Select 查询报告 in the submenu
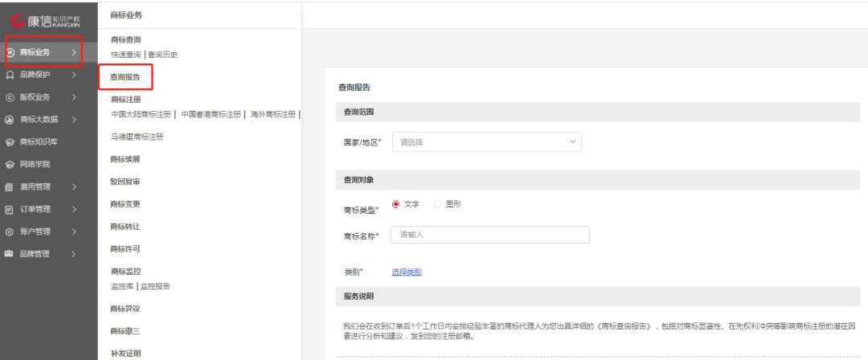The height and width of the screenshot is (360, 868). click(125, 78)
